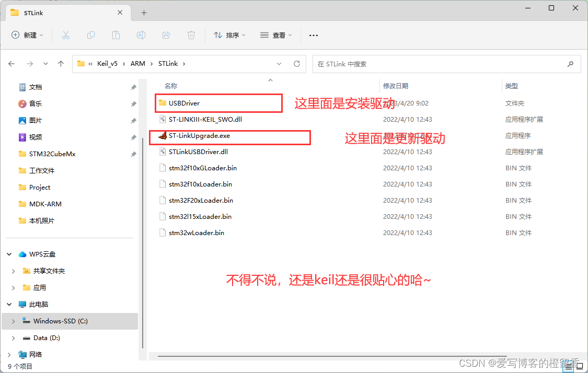The image size is (588, 373).
Task: Unpin 文档 using its pin icon
Action: coord(133,87)
